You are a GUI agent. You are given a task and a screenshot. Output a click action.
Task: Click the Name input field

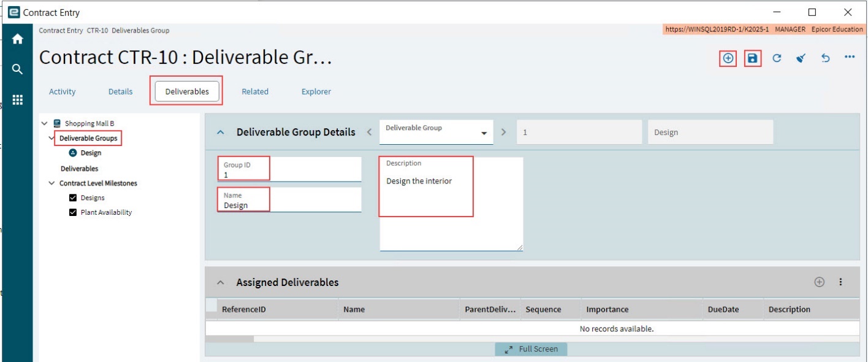pos(289,200)
